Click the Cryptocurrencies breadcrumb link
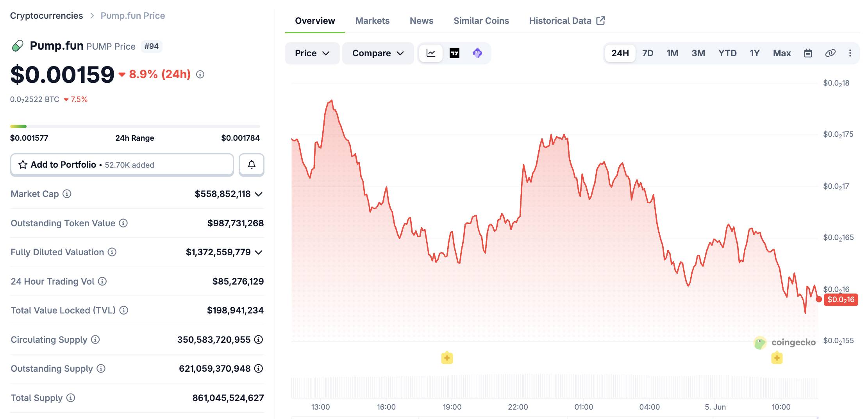868x419 pixels. (x=46, y=16)
